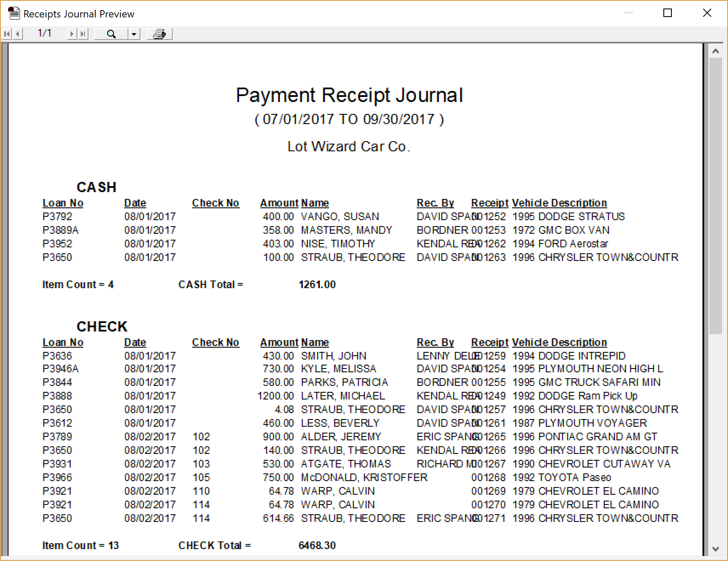This screenshot has height=561, width=728.
Task: Click the Receipt column header
Action: (x=489, y=203)
